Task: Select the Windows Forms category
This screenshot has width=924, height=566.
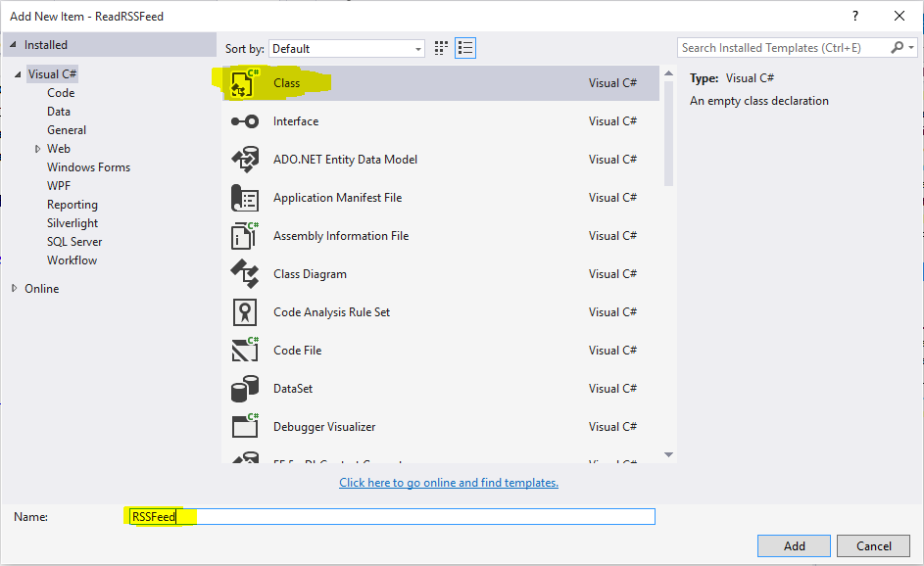Action: click(x=88, y=167)
